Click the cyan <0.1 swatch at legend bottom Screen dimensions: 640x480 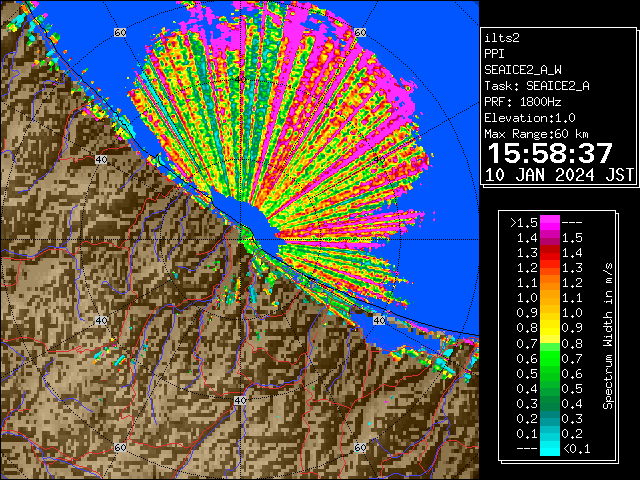pos(549,448)
